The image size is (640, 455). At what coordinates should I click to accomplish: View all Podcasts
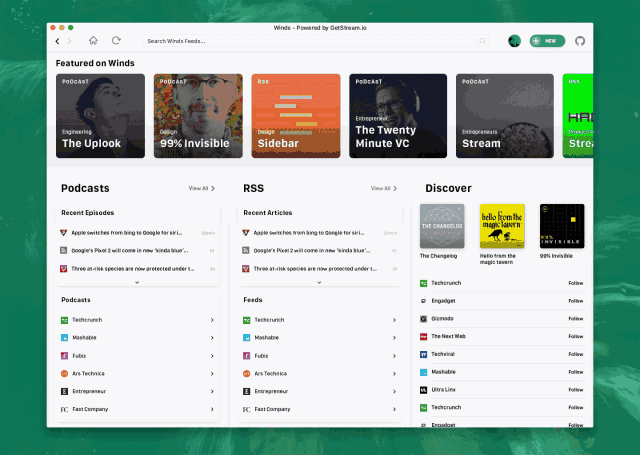[202, 188]
